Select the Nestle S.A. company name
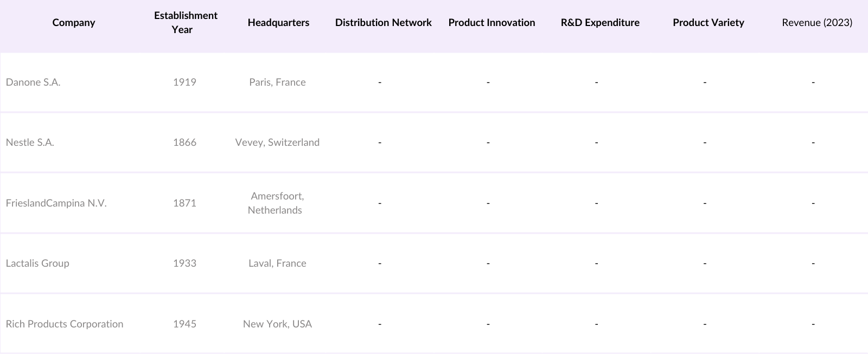Image resolution: width=868 pixels, height=354 pixels. click(x=30, y=143)
